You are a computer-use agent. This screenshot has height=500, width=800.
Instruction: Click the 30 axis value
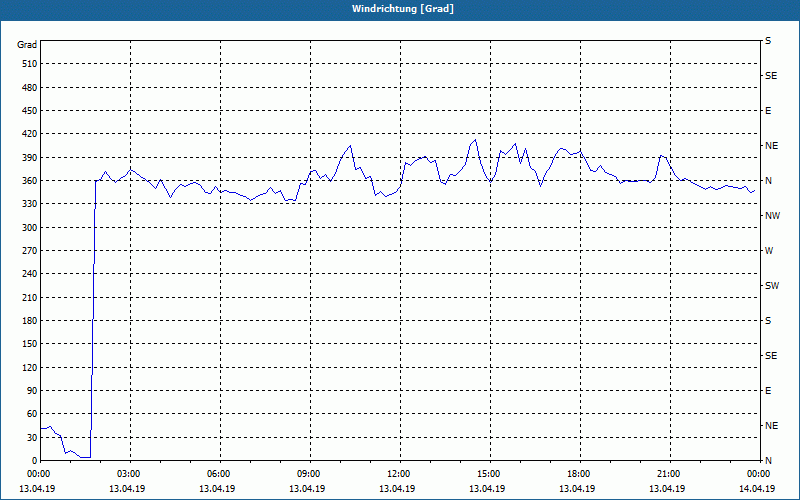pyautogui.click(x=31, y=437)
